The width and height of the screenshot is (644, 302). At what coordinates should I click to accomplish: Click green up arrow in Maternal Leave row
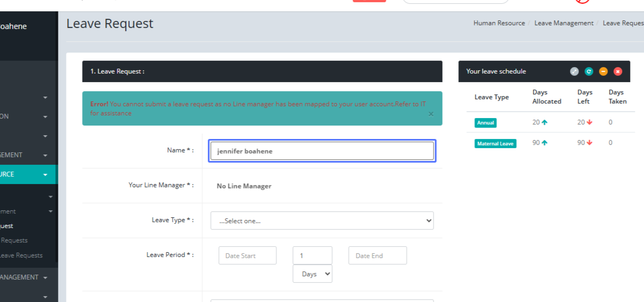[545, 143]
